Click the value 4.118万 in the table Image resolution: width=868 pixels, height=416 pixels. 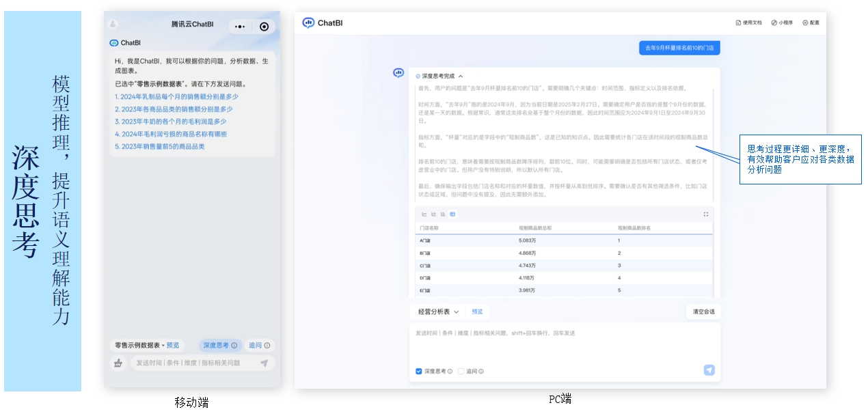(527, 278)
